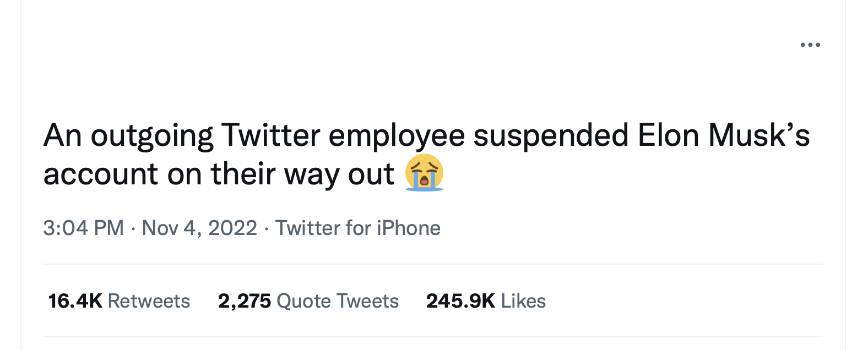Select the Nov 4, 2022 date

tap(199, 228)
